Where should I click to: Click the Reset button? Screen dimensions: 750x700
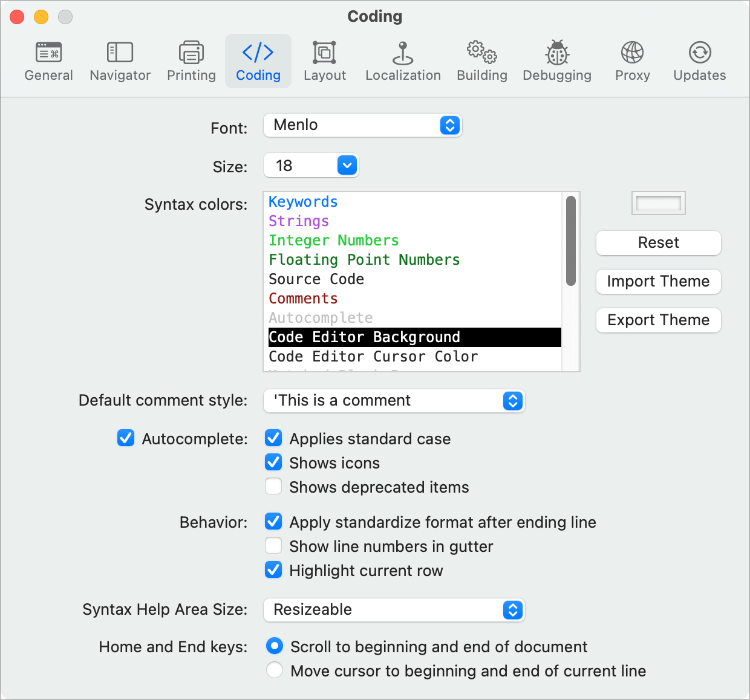coord(659,243)
